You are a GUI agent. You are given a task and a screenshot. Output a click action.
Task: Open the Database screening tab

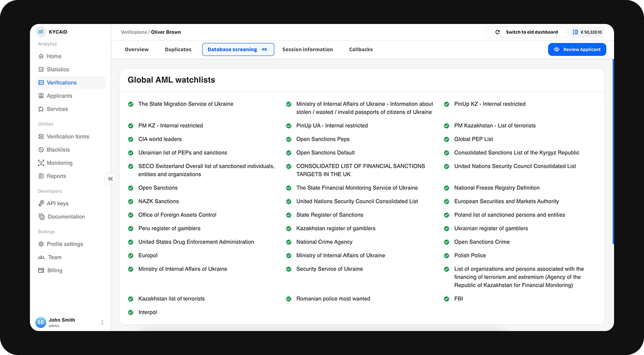(x=238, y=49)
